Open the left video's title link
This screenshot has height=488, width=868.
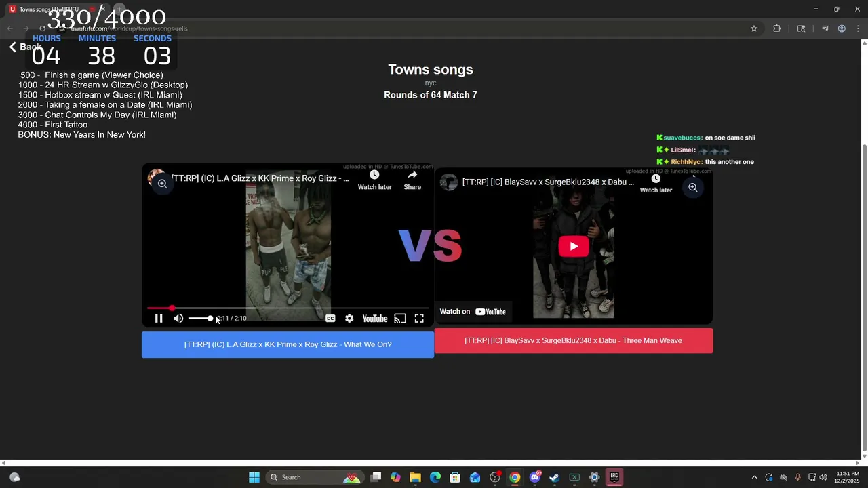click(260, 178)
